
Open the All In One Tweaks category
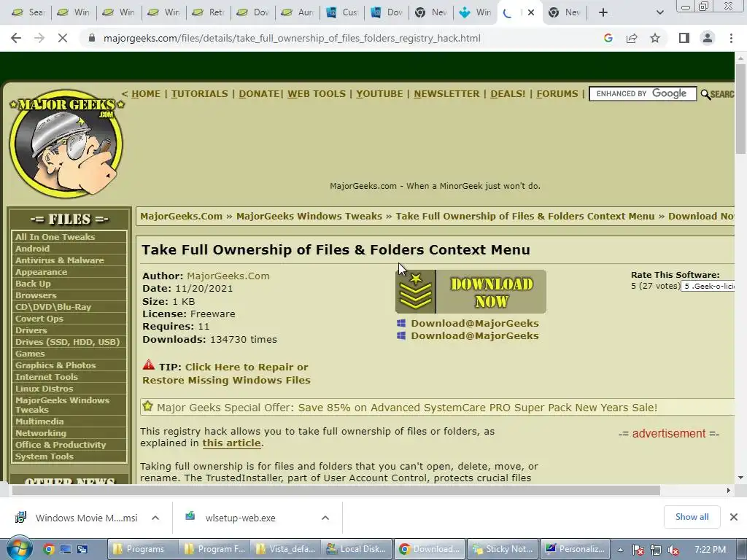tap(55, 237)
